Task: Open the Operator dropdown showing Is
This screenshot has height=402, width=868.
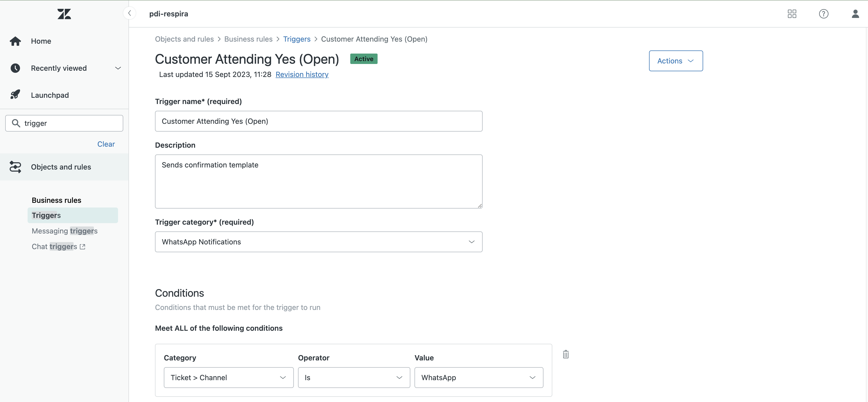Action: point(399,377)
